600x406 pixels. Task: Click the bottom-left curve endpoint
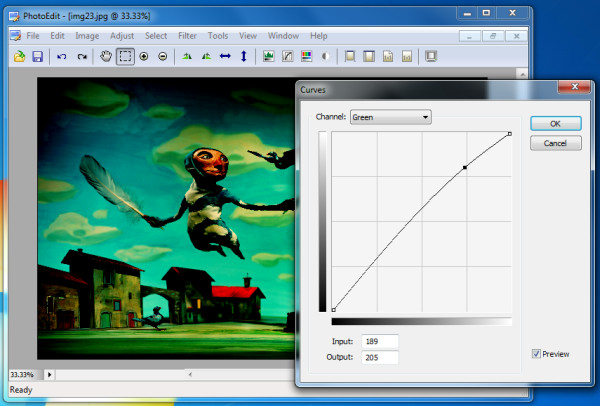pos(334,310)
